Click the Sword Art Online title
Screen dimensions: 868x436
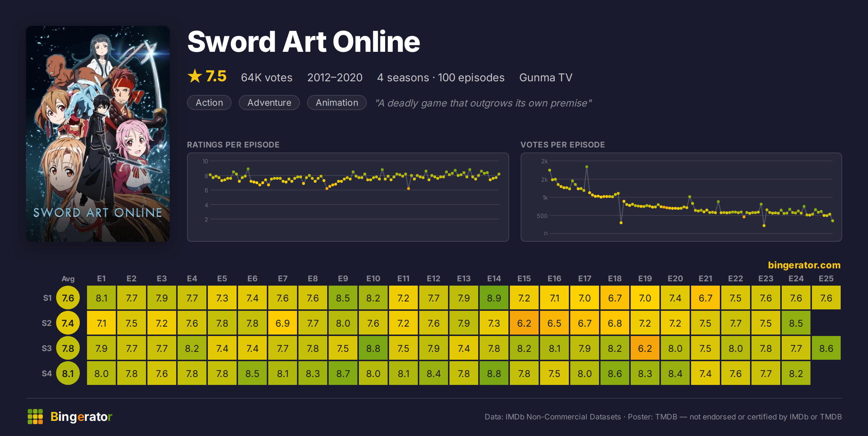point(304,42)
